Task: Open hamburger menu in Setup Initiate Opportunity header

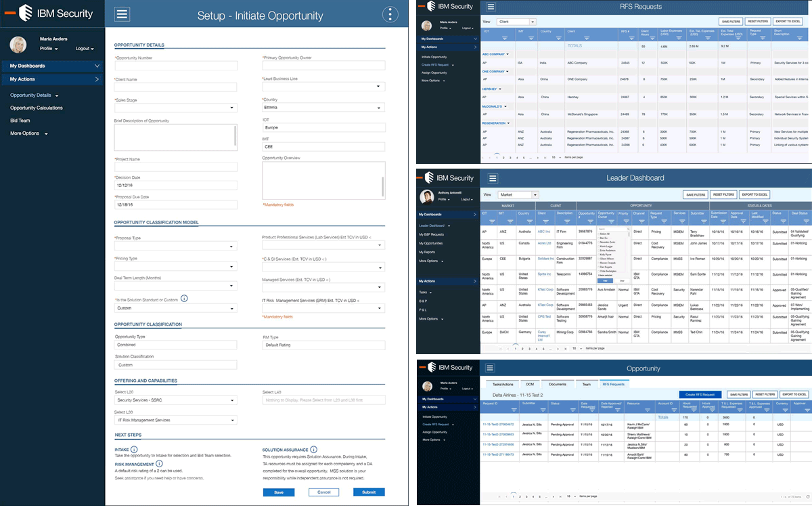Action: pyautogui.click(x=122, y=14)
